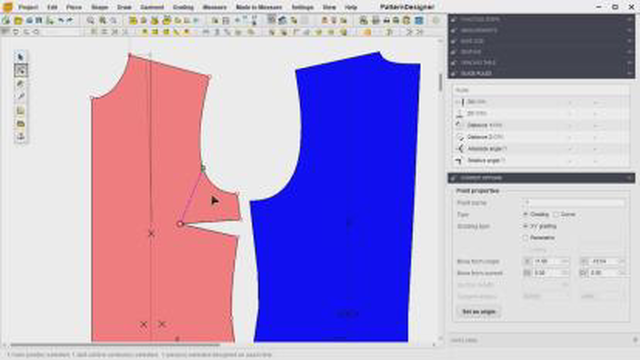Click the Distance 1 (cm) rule row
Image resolution: width=640 pixels, height=360 pixels.
pos(541,125)
